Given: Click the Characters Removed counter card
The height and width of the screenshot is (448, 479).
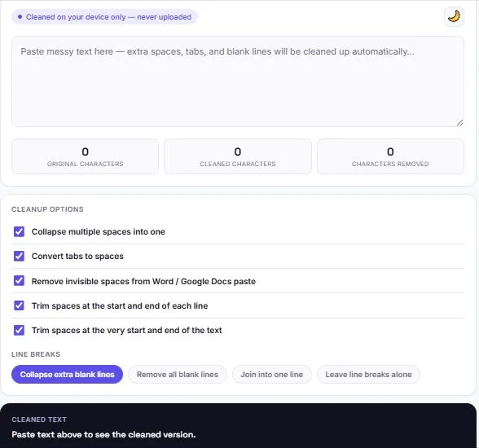Looking at the screenshot, I should point(390,156).
